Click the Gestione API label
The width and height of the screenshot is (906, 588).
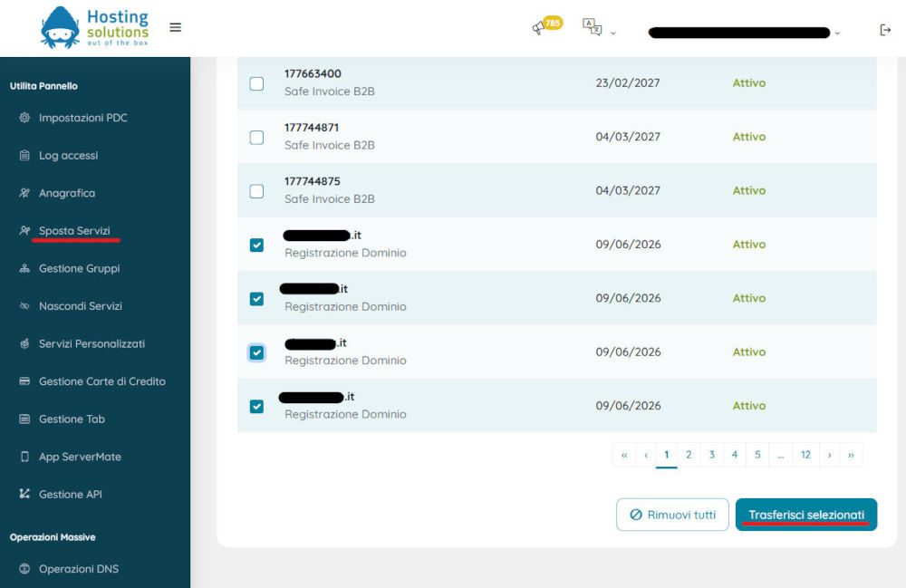pos(71,494)
